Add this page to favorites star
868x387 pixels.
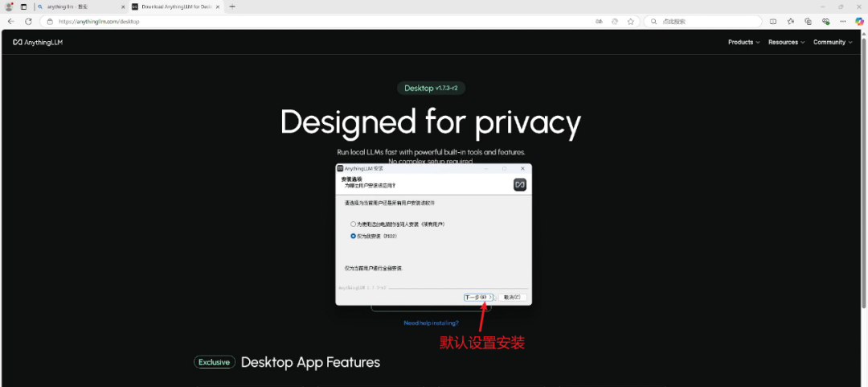click(631, 21)
